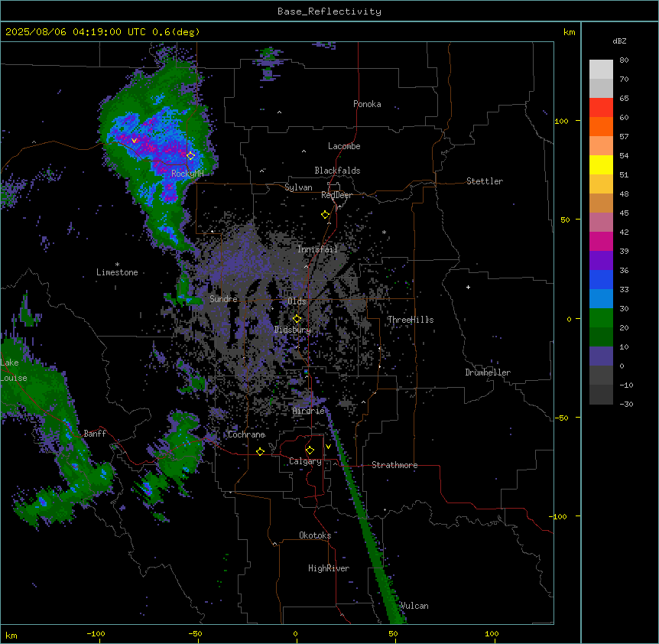The width and height of the screenshot is (659, 644).
Task: Select the Strathmore label
Action: pyautogui.click(x=394, y=465)
